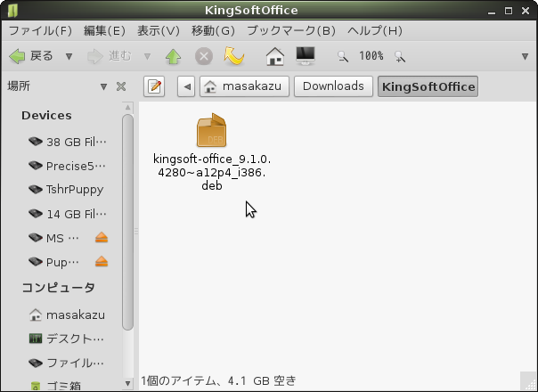Open masakazu home in sidebar
538x392 pixels.
(x=67, y=314)
